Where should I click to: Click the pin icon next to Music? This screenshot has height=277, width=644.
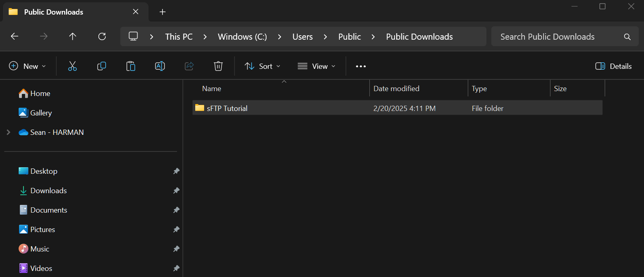tap(176, 249)
